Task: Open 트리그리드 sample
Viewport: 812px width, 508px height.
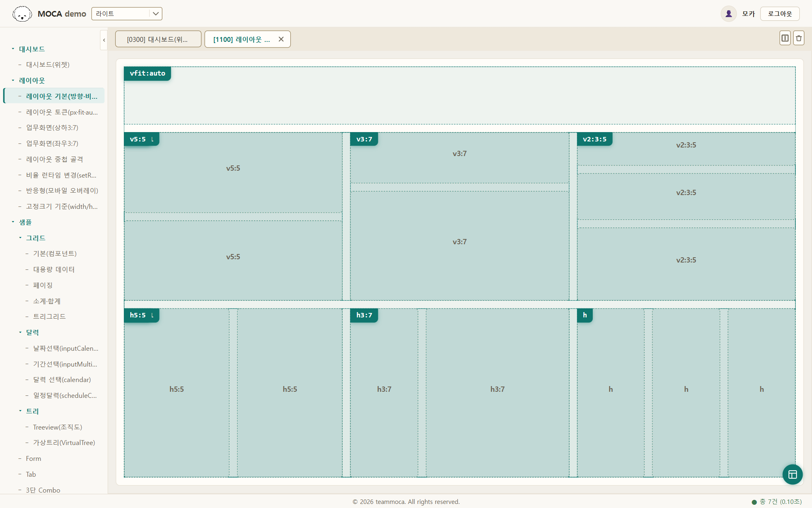Action: pyautogui.click(x=49, y=317)
